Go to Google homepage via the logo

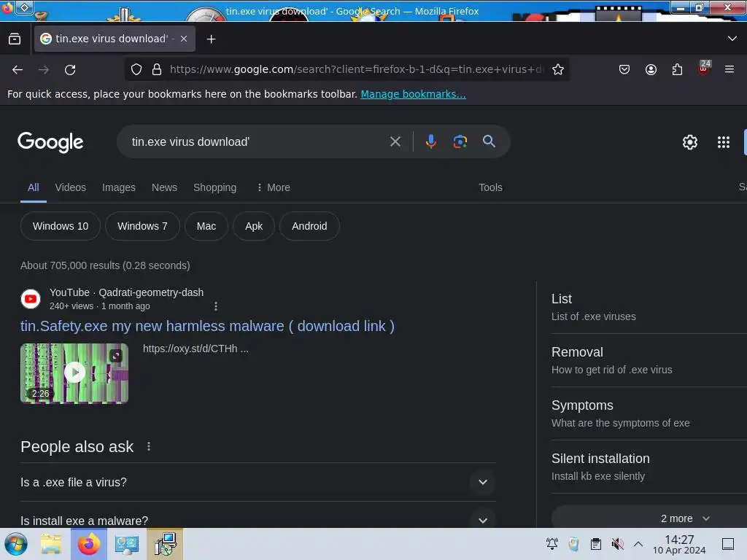50,142
